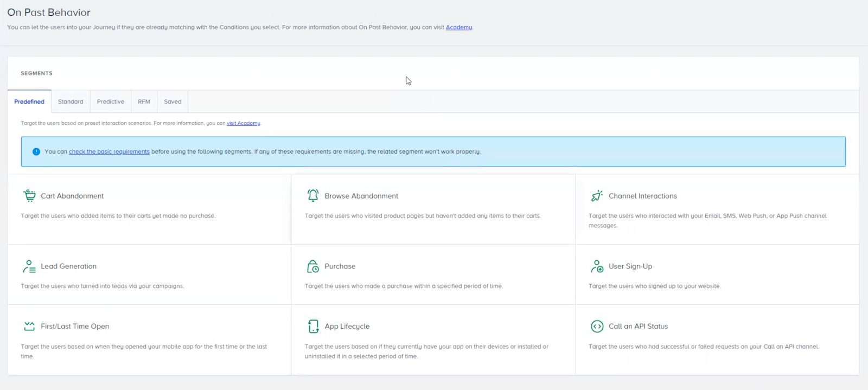This screenshot has height=390, width=868.
Task: Select the Predefined tab
Action: pos(29,101)
